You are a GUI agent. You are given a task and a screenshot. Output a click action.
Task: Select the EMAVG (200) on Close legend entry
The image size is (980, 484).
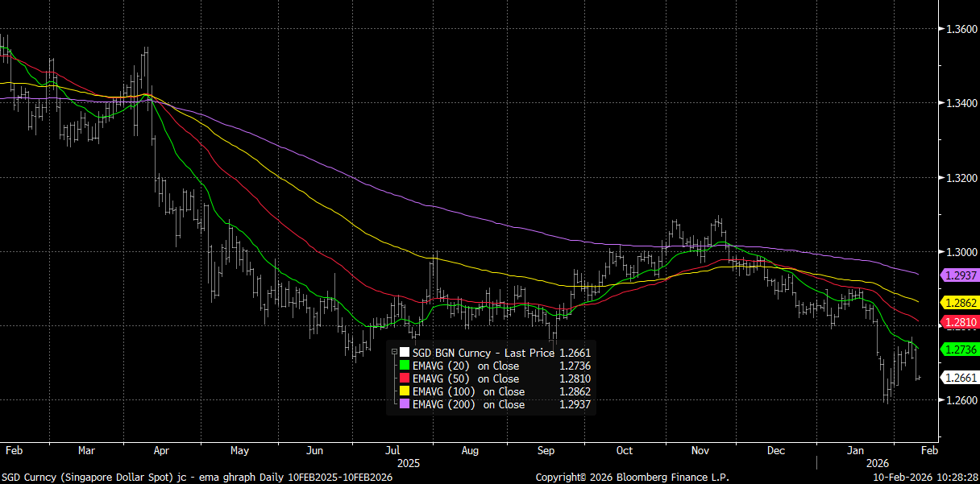[x=468, y=404]
